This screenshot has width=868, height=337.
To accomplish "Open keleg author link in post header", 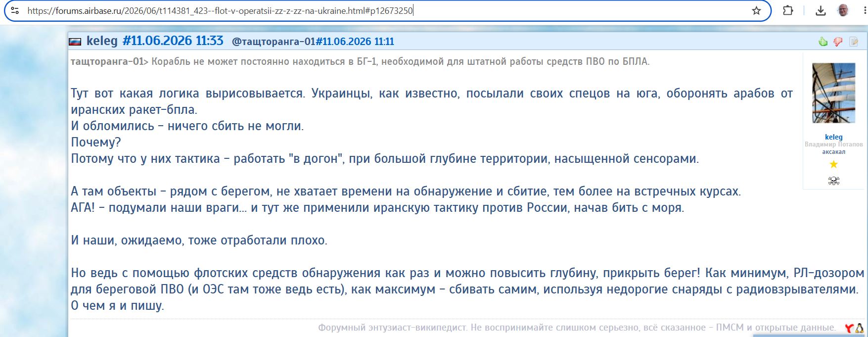I will click(102, 41).
